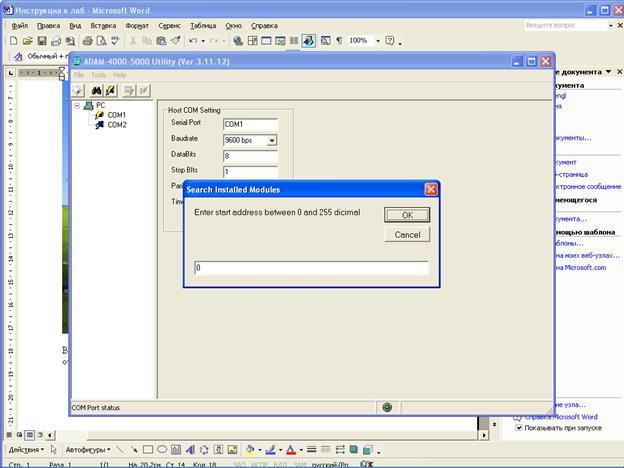The image size is (624, 468).
Task: Click the binoculars search icon in ADAM Utility
Action: click(x=96, y=91)
